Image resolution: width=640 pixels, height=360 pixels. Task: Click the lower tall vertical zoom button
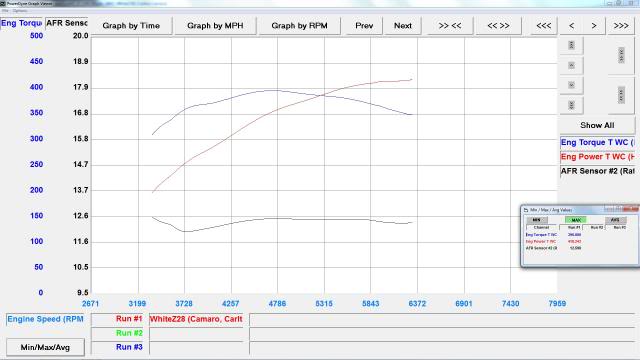621,95
